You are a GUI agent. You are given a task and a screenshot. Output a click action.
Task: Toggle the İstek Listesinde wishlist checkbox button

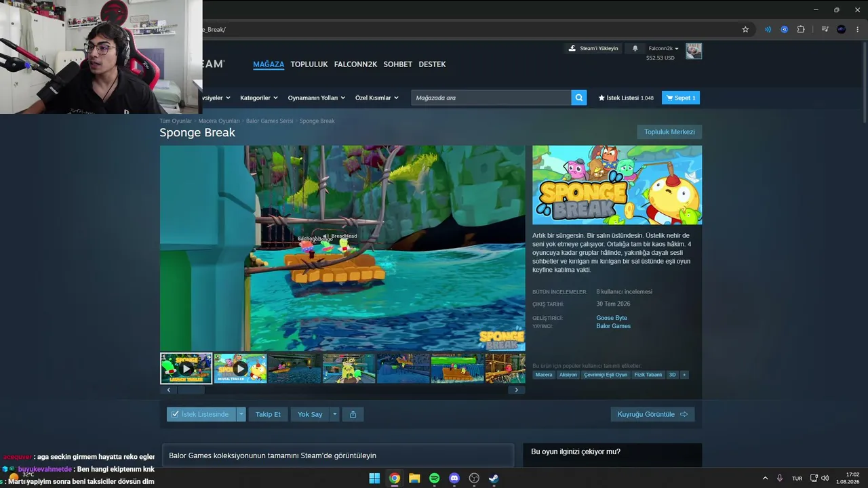[201, 414]
